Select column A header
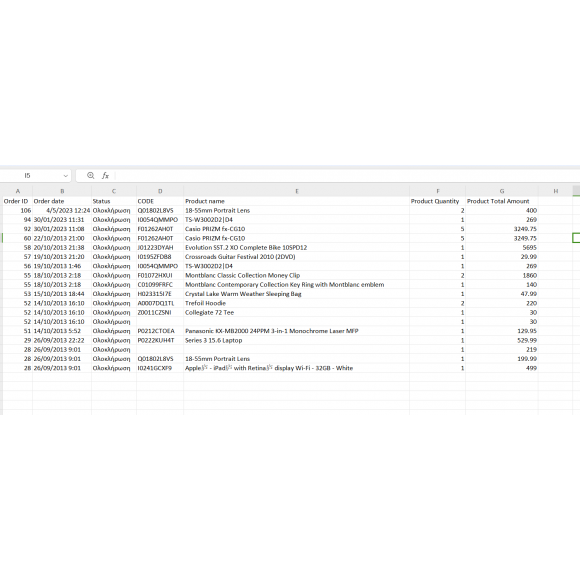 [17, 191]
